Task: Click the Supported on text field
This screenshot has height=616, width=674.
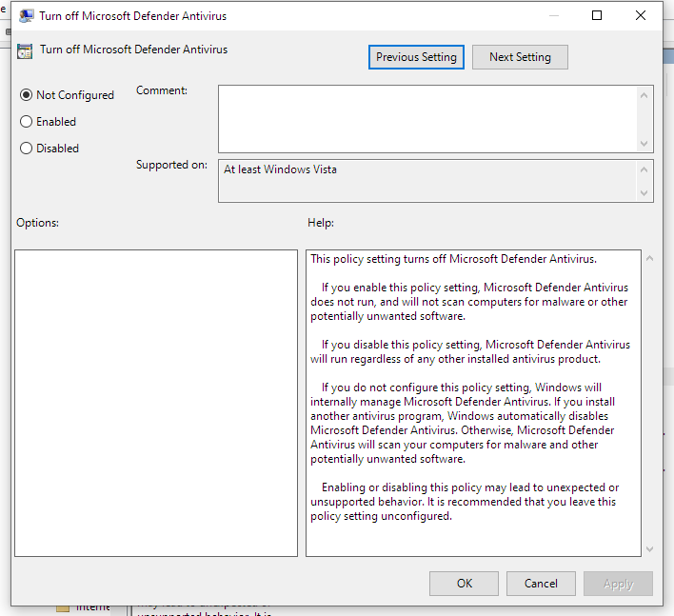Action: (427, 181)
